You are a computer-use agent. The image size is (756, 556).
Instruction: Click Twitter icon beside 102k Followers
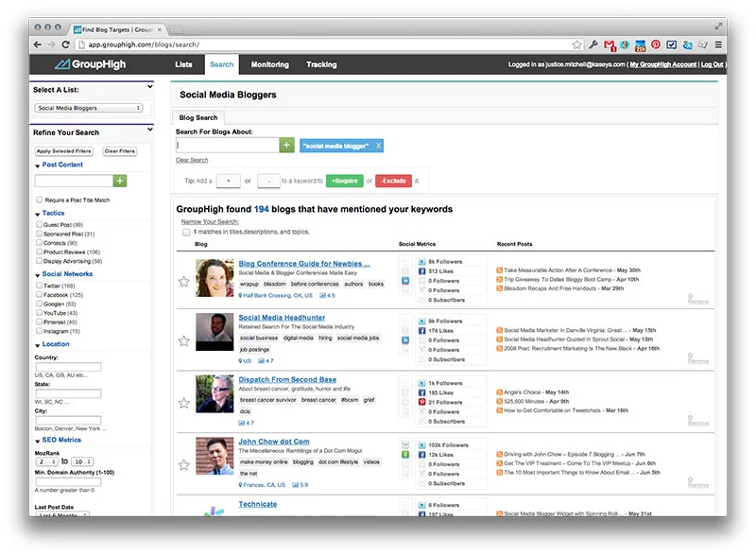(x=421, y=445)
